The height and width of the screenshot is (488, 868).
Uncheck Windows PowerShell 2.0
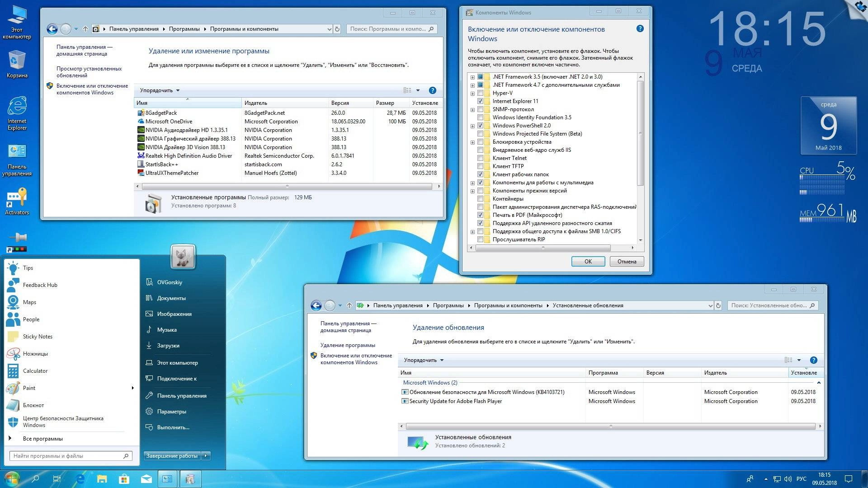tap(480, 126)
